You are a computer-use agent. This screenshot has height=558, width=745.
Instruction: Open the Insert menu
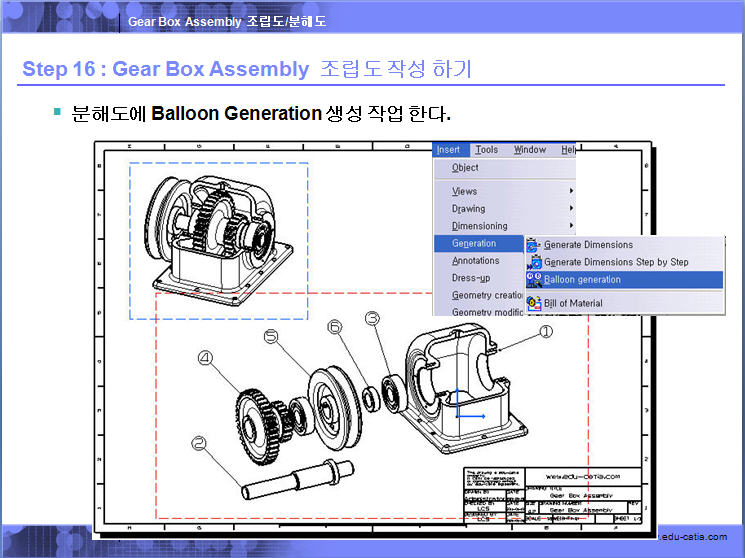[448, 150]
